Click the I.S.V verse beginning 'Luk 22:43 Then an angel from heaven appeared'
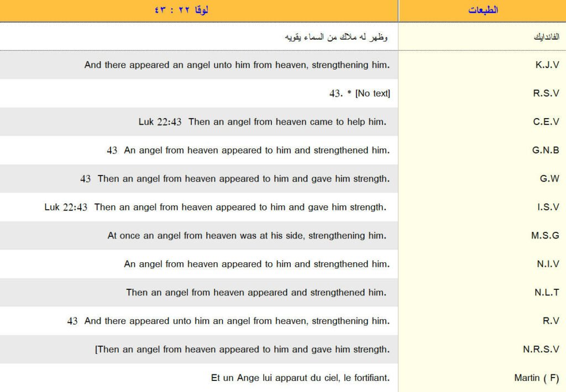 coord(216,208)
